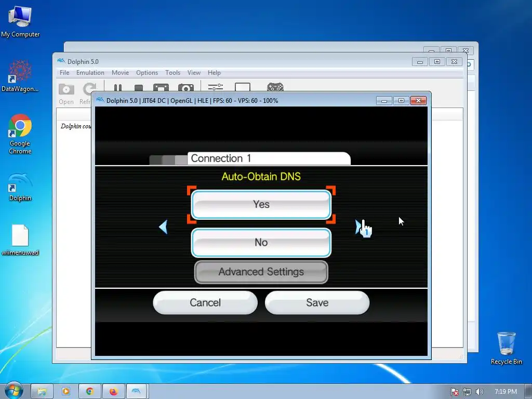The height and width of the screenshot is (399, 532).
Task: Open Google Chrome desktop shortcut
Action: tap(20, 134)
